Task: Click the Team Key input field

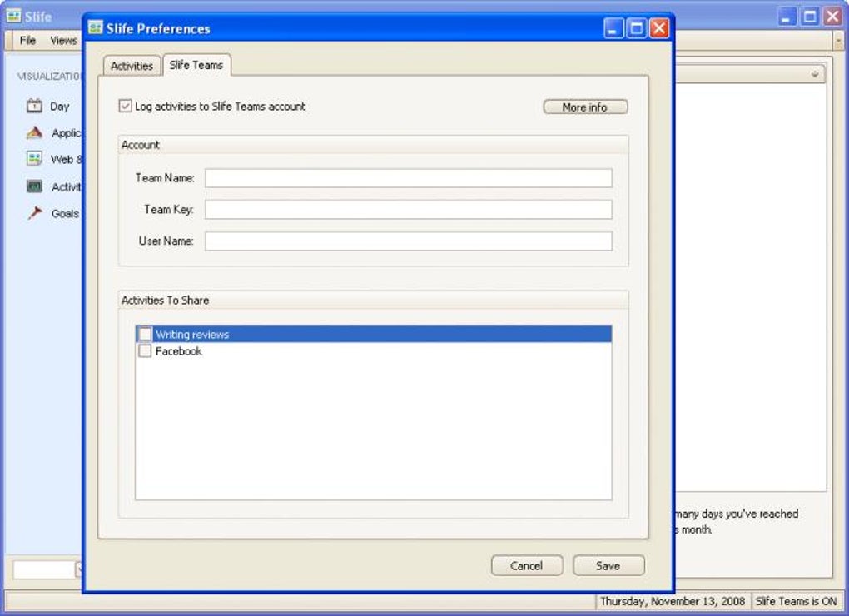Action: pyautogui.click(x=408, y=210)
